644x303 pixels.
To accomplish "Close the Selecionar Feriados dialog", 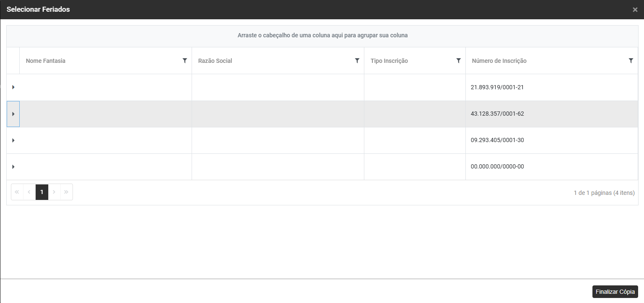I will point(635,10).
